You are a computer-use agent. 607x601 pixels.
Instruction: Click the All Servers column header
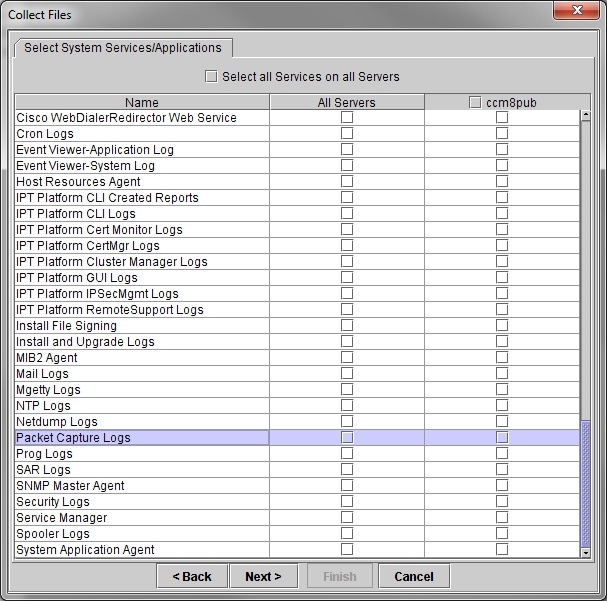[x=347, y=102]
